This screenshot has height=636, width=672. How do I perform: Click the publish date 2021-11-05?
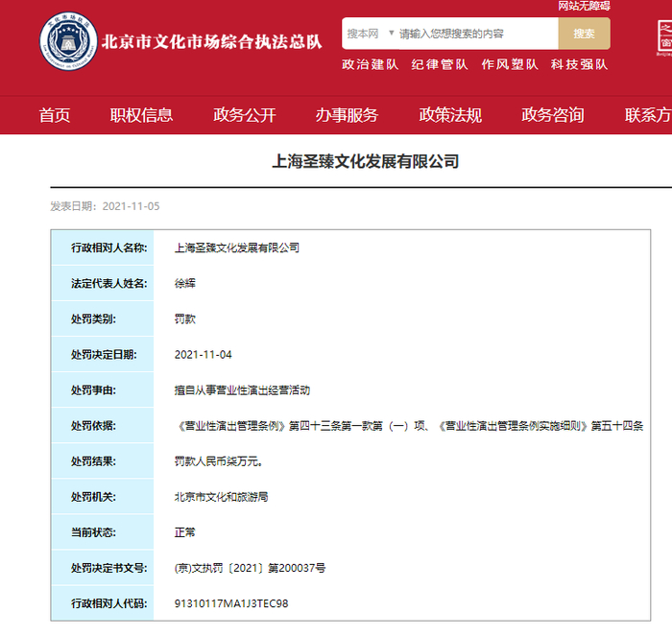point(132,206)
